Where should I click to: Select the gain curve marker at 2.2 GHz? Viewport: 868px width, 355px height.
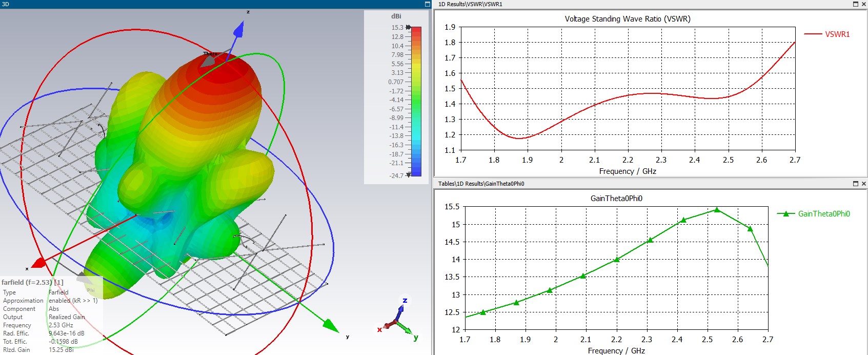click(617, 260)
